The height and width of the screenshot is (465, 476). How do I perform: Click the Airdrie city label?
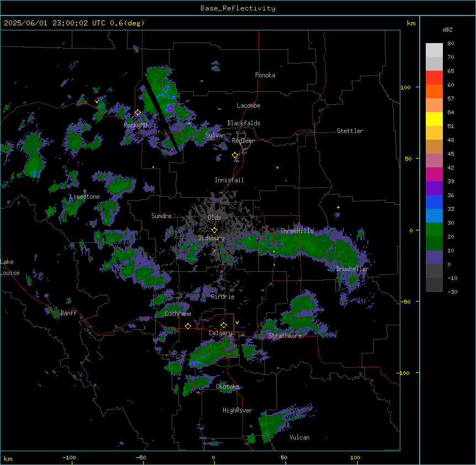coord(223,297)
